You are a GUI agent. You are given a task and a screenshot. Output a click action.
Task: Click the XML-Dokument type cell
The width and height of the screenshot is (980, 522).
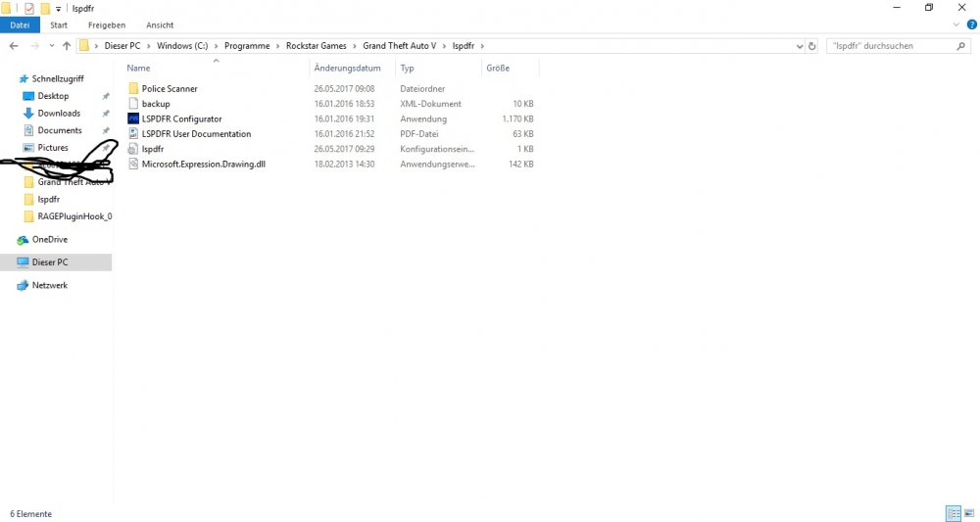tap(430, 104)
